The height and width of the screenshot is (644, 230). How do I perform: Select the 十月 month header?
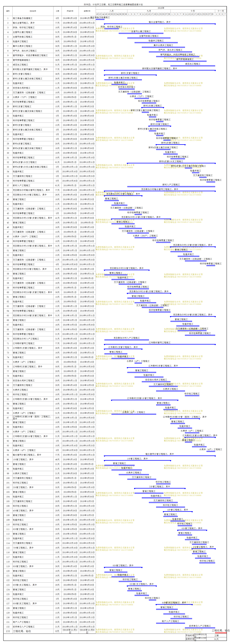click(x=193, y=11)
